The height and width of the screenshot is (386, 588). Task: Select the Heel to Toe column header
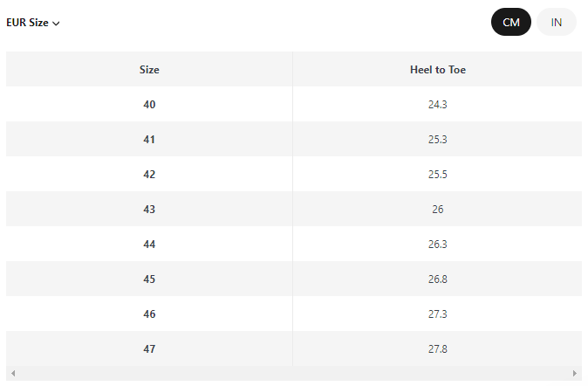point(438,70)
